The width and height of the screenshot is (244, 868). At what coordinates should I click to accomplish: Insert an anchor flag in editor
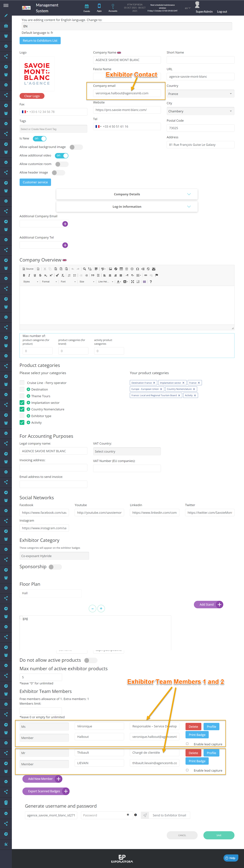157,275
